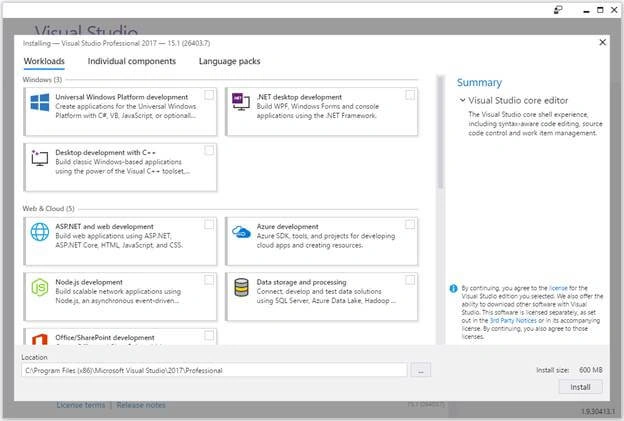The width and height of the screenshot is (624, 421).
Task: Click the info icon beside license notice
Action: 453,288
